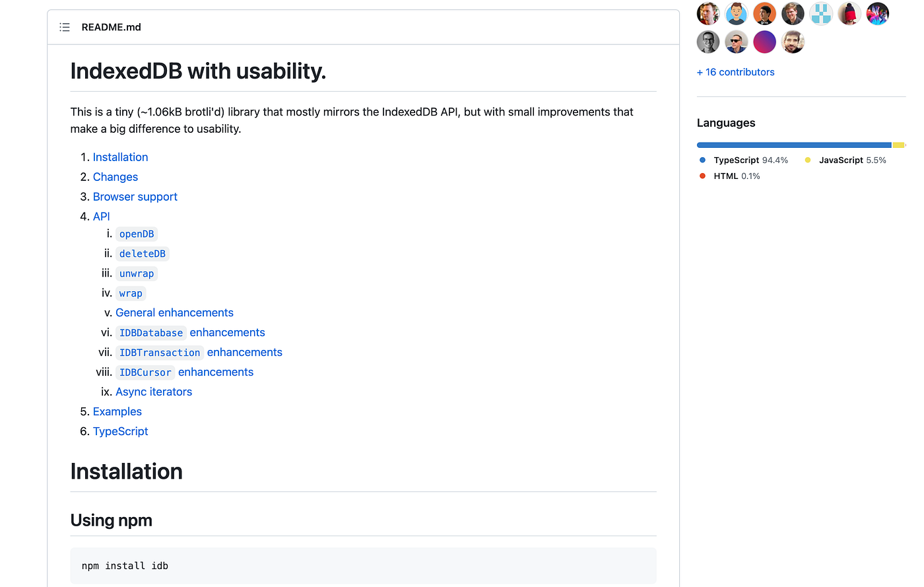Screen dimensions: 924x587
Task: Follow the '+ 16 contributors' link
Action: click(735, 72)
